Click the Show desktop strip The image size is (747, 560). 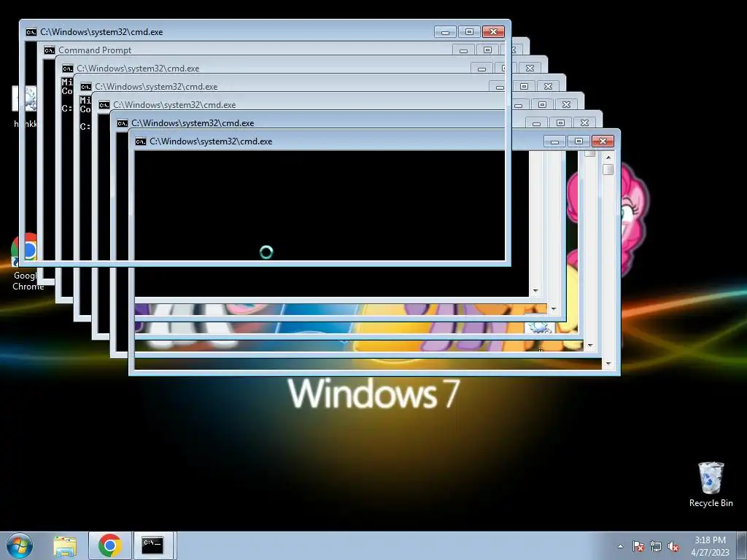pos(742,545)
